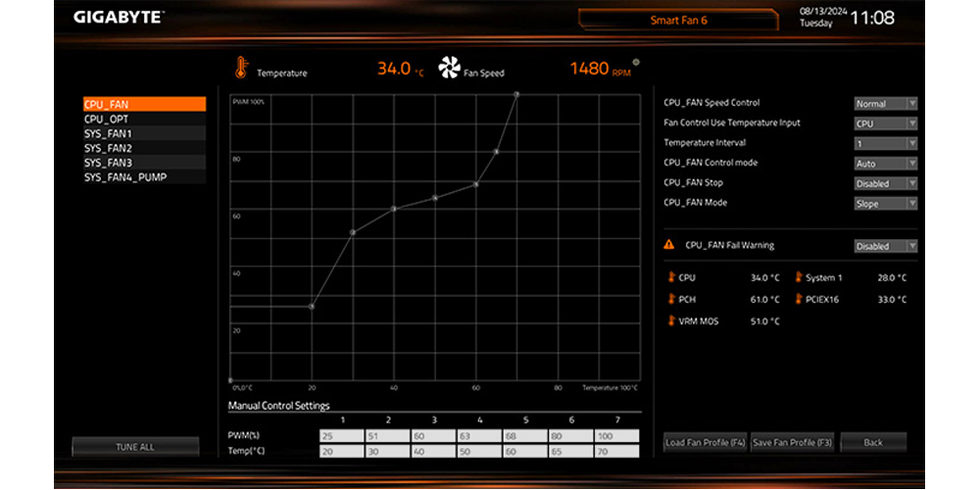
Task: Click the 08/13/2024 date text
Action: [822, 12]
